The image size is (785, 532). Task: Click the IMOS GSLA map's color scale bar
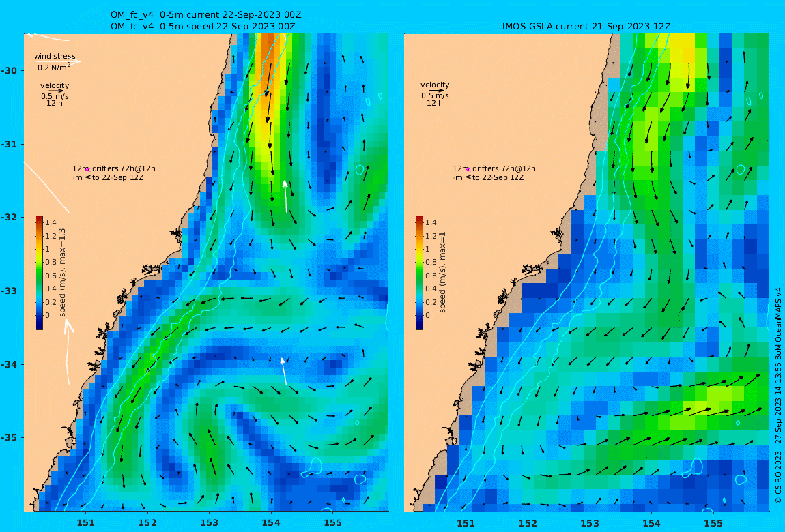[x=420, y=273]
